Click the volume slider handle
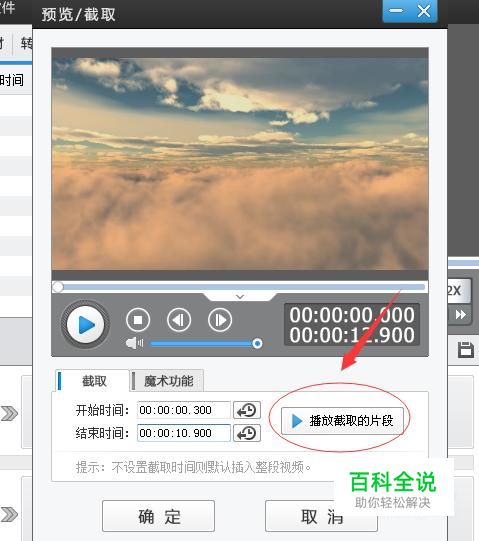 257,343
